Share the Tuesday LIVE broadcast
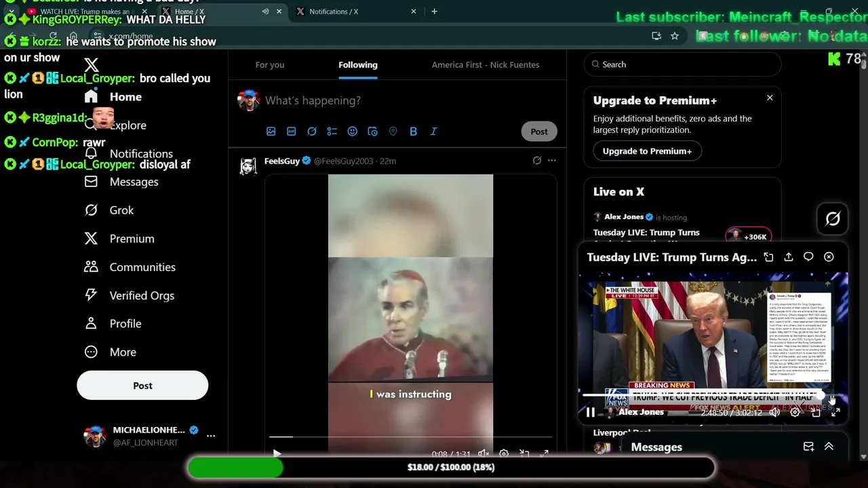 click(789, 257)
